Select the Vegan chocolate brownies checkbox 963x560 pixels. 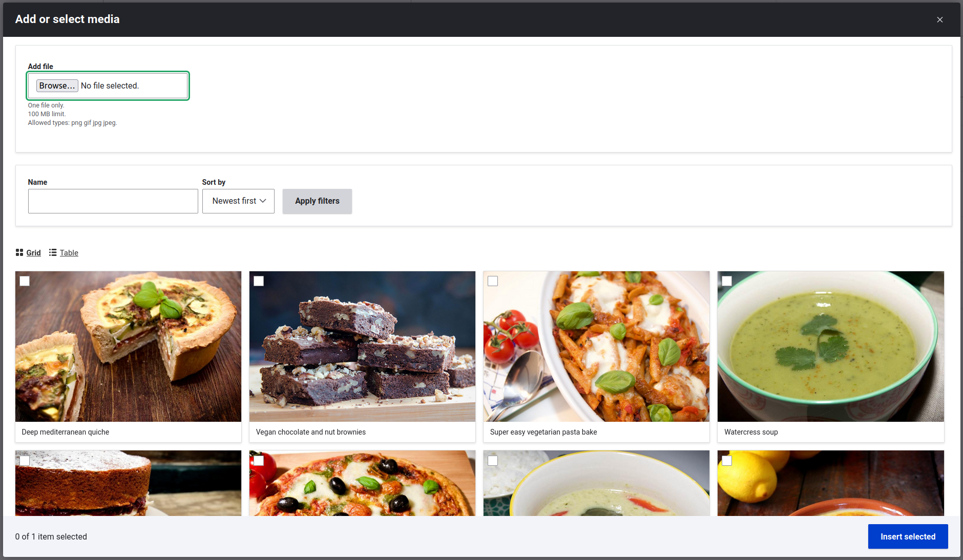tap(259, 281)
